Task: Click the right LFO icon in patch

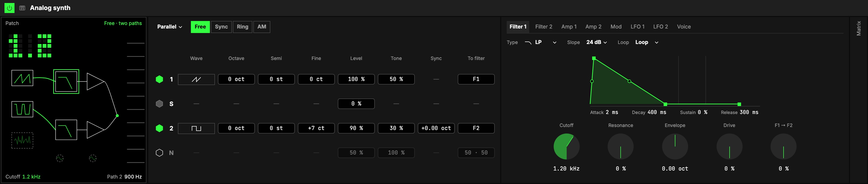Action: pos(93,158)
